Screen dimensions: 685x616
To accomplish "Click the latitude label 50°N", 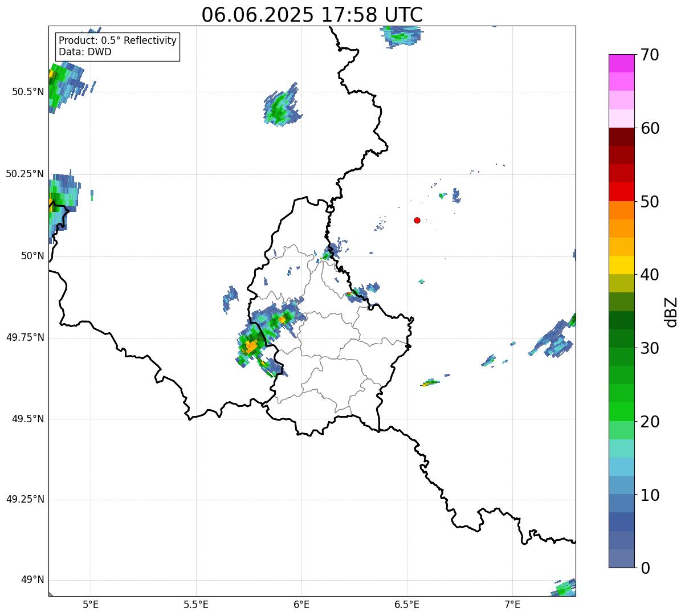I will point(32,256).
